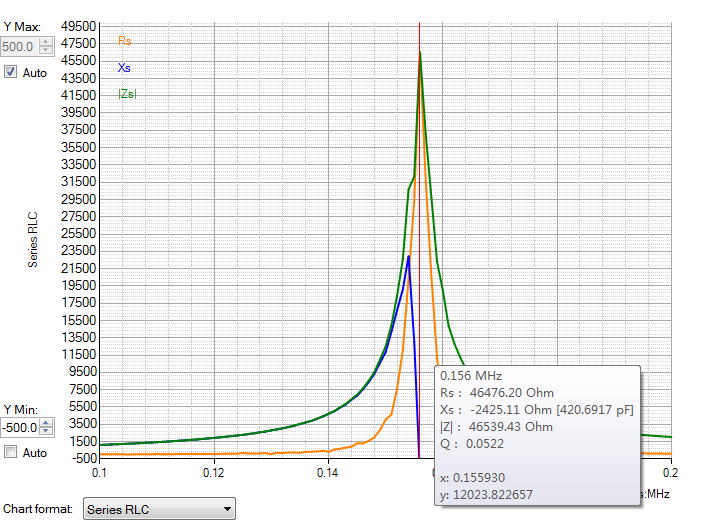Viewport: 704px width, 522px height.
Task: Increase Y Max with the up spinner arrow
Action: pyautogui.click(x=46, y=42)
